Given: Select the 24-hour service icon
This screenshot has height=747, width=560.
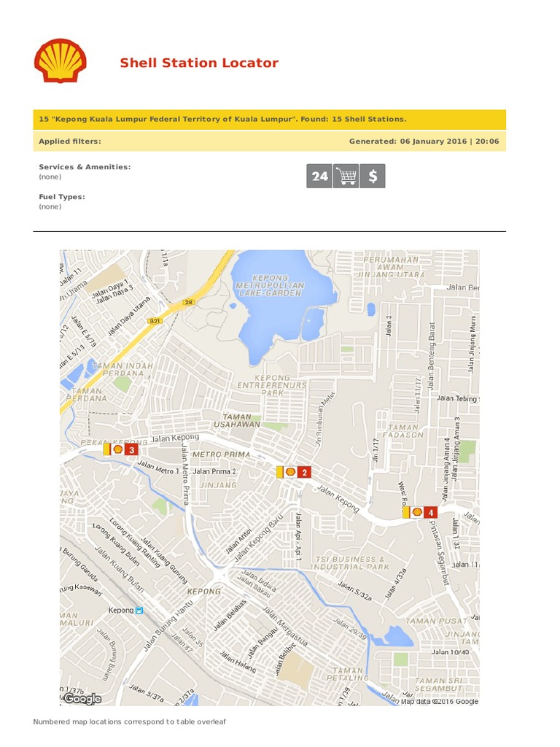Looking at the screenshot, I should [319, 177].
